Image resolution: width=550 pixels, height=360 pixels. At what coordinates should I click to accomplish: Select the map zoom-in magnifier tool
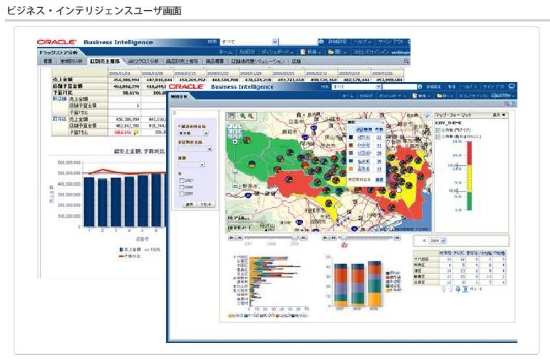point(243,116)
